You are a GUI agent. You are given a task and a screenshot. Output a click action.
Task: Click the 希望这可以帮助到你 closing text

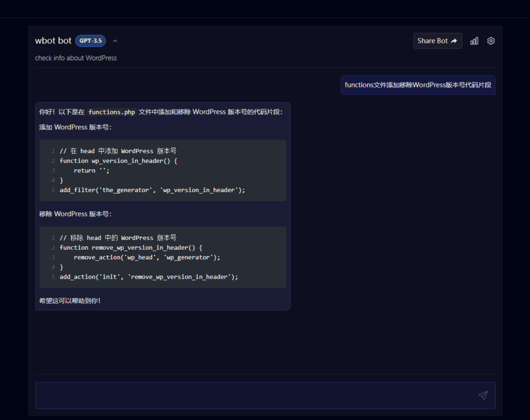pyautogui.click(x=70, y=300)
